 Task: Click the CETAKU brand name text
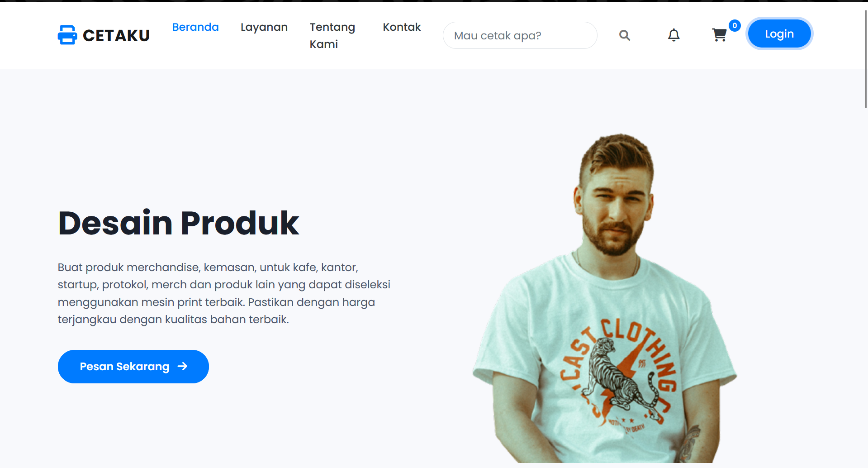[x=116, y=35]
